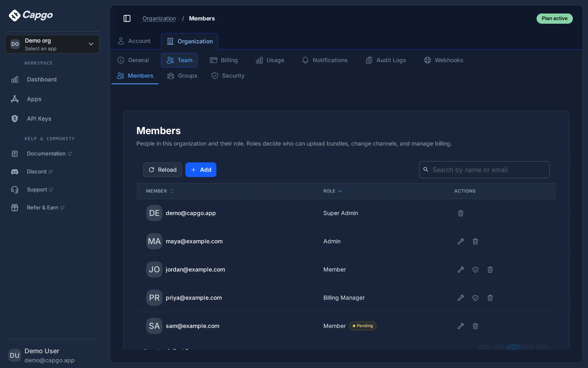Viewport: 588px width, 368px height.
Task: Edit role for maya@example.com
Action: (x=461, y=241)
